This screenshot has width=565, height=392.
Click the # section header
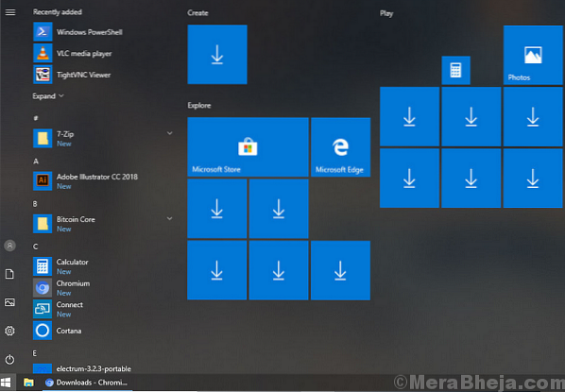coord(35,118)
